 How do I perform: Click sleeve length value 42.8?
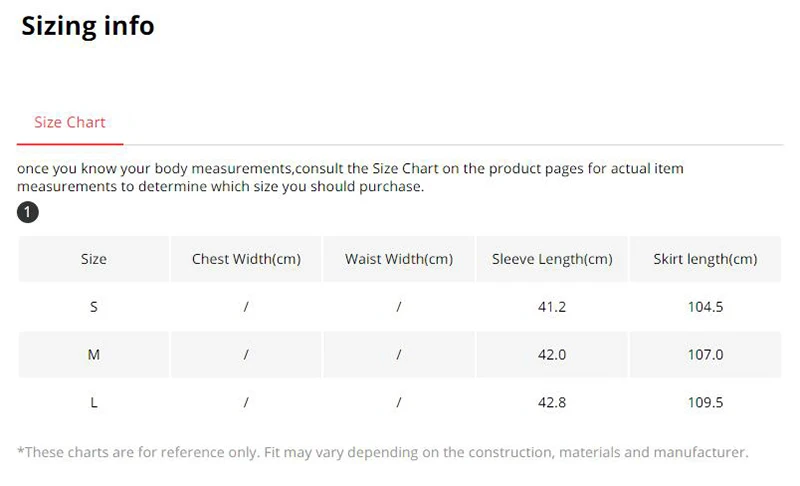tap(552, 403)
